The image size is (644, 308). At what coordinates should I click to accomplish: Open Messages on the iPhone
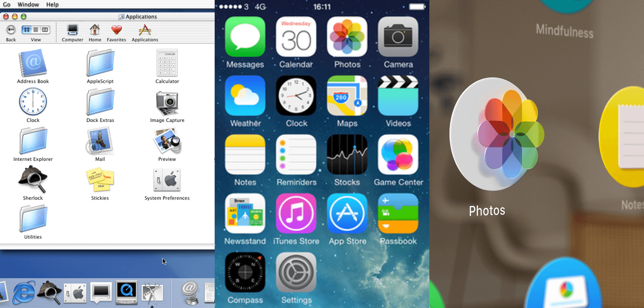tap(245, 36)
